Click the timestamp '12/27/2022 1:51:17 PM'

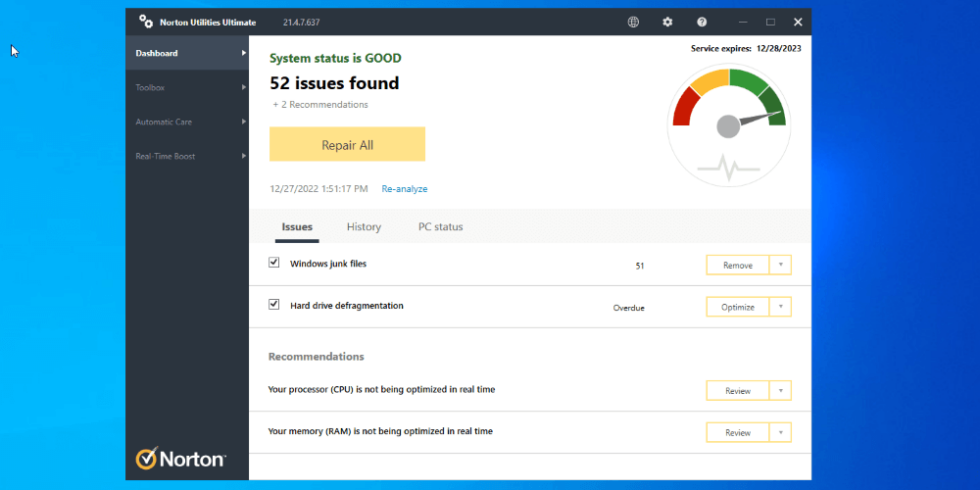(x=319, y=189)
